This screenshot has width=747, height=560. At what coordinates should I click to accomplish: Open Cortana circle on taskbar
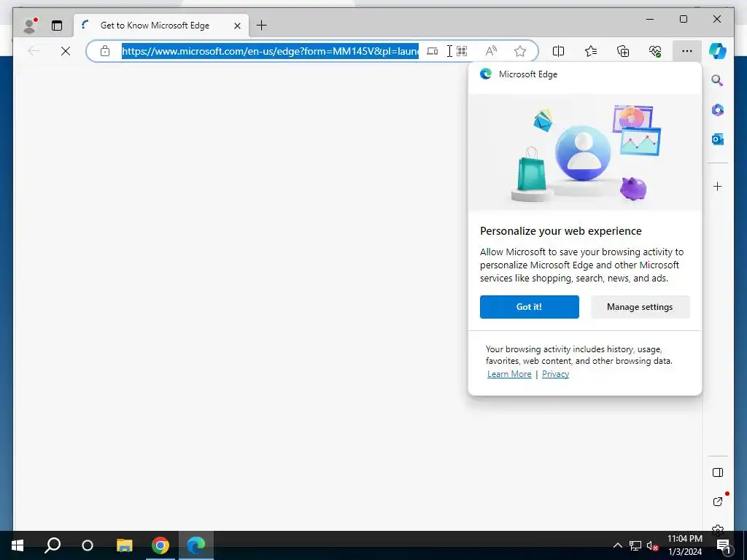tap(88, 545)
